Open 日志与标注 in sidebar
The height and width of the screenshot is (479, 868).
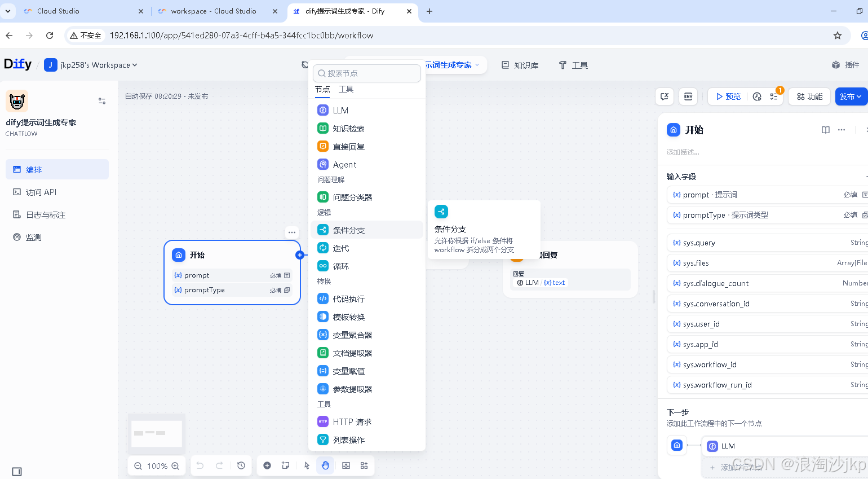[57, 214]
